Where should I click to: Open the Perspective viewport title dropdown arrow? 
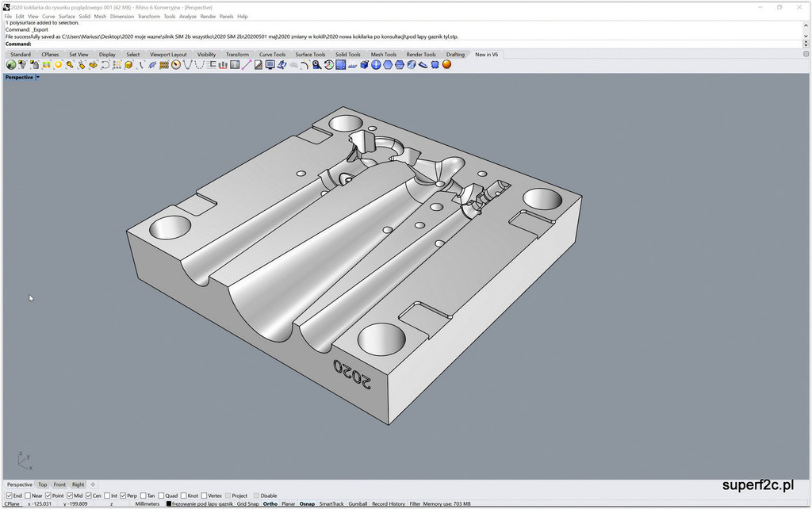pos(37,78)
